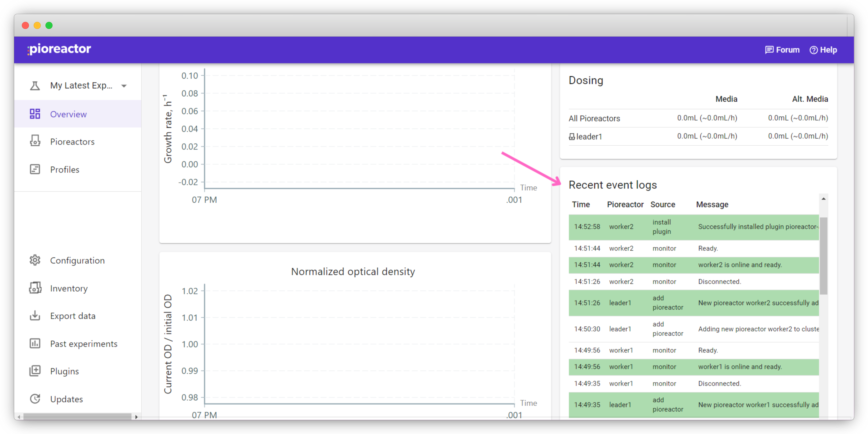Click the Updates refresh icon

click(x=35, y=399)
